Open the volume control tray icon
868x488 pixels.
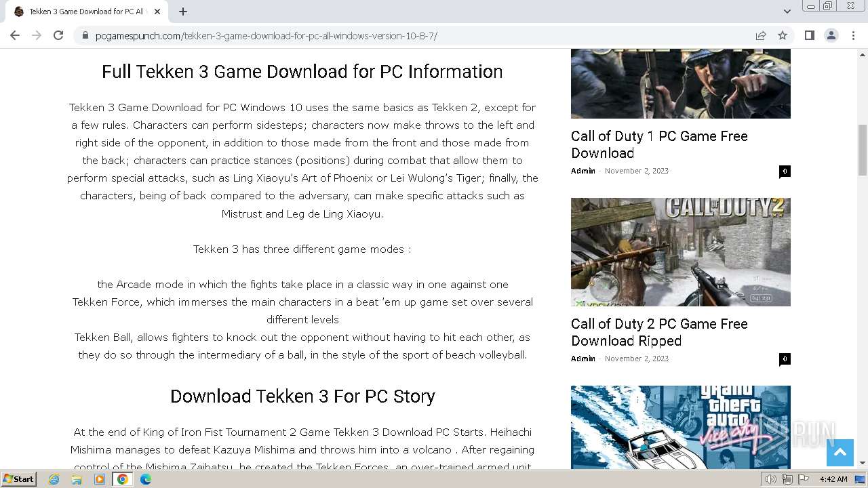pyautogui.click(x=770, y=479)
